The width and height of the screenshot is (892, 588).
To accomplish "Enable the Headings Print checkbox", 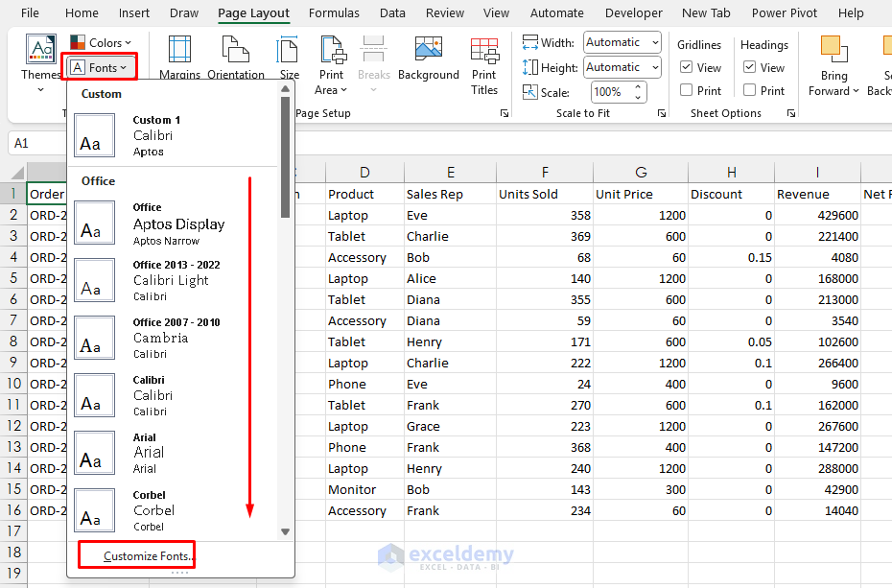I will pyautogui.click(x=749, y=90).
